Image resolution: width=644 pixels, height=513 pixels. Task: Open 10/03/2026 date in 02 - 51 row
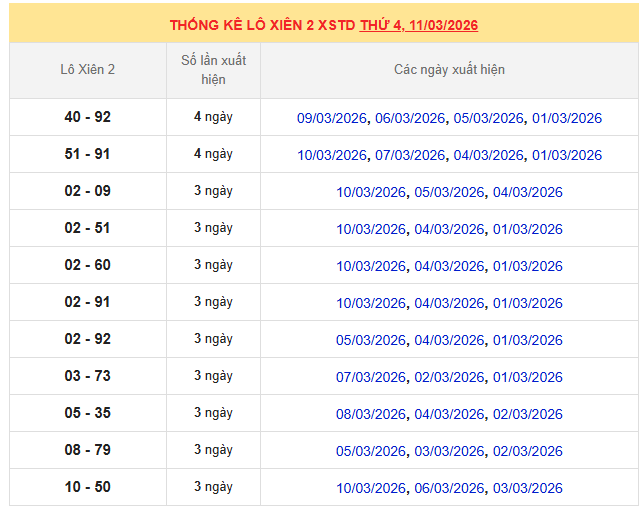tap(371, 229)
